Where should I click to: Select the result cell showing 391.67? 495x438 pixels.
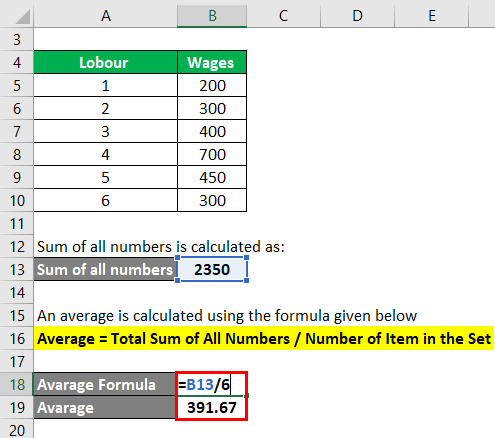click(212, 407)
